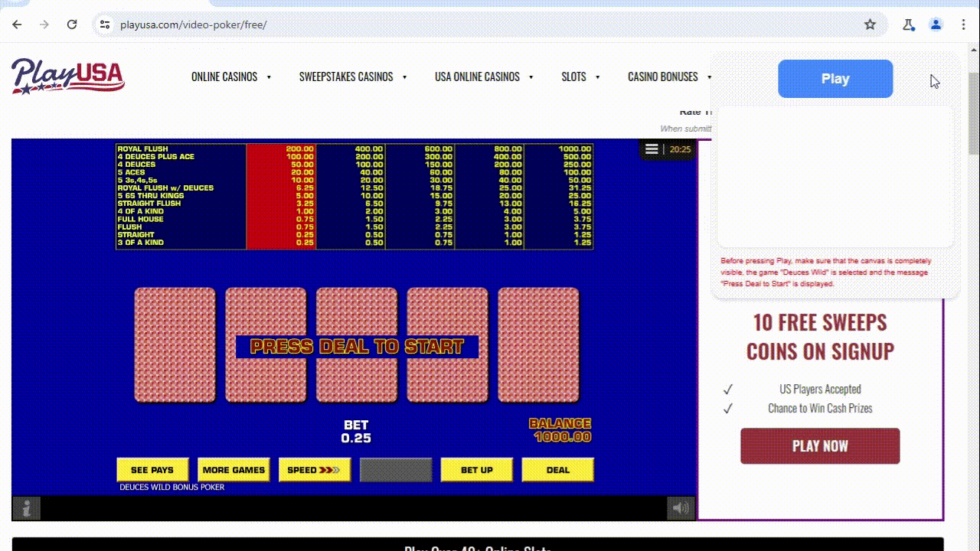
Task: Open the game hamburger menu
Action: 652,149
